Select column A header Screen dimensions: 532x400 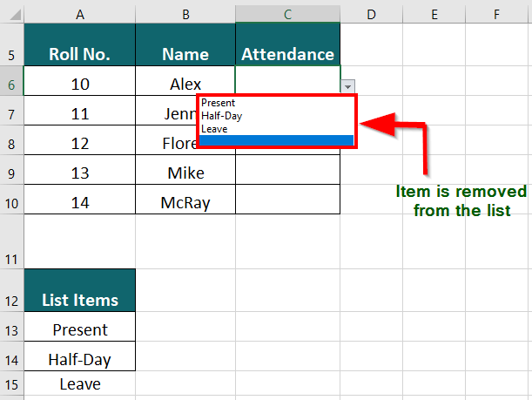(x=80, y=13)
